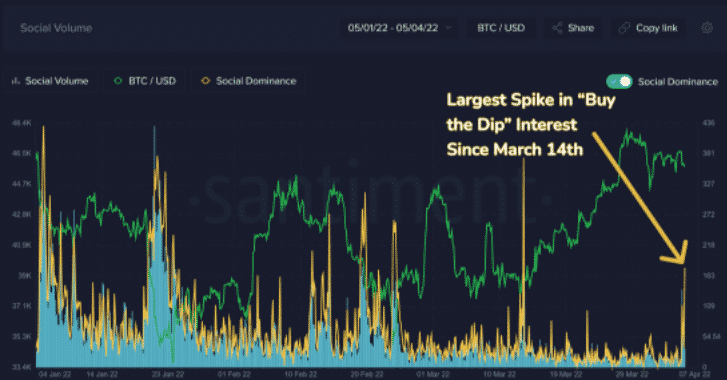Click the Social Dominance switch label
The image size is (727, 380).
click(677, 82)
